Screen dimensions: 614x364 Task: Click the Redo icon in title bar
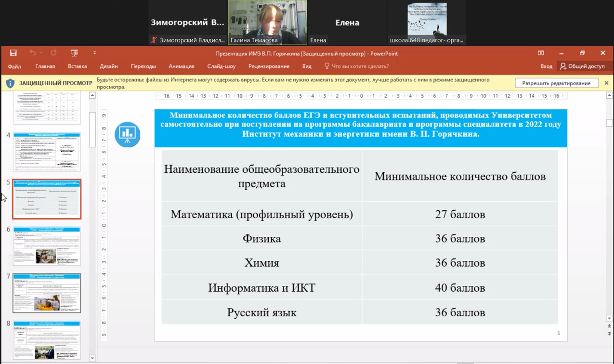point(53,53)
